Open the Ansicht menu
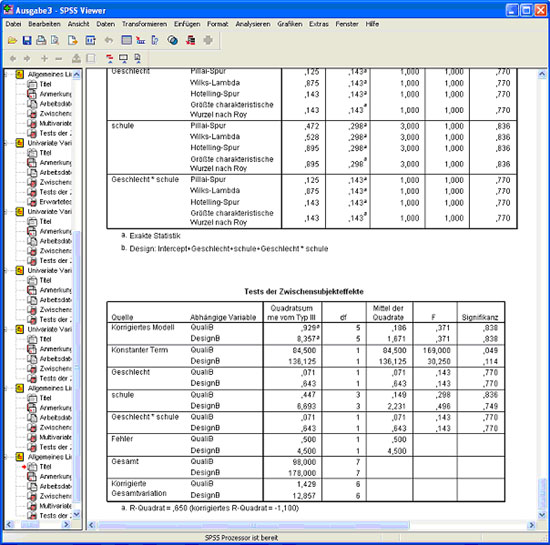 point(79,24)
